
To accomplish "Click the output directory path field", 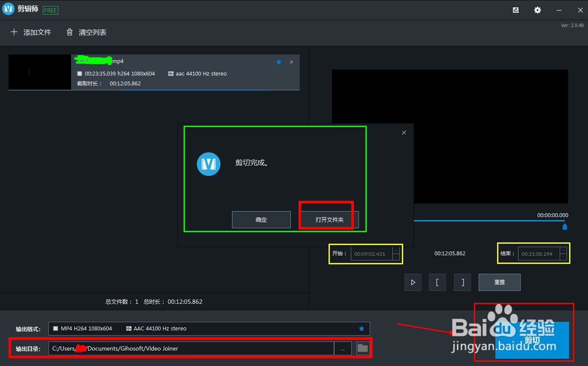I will [x=191, y=348].
